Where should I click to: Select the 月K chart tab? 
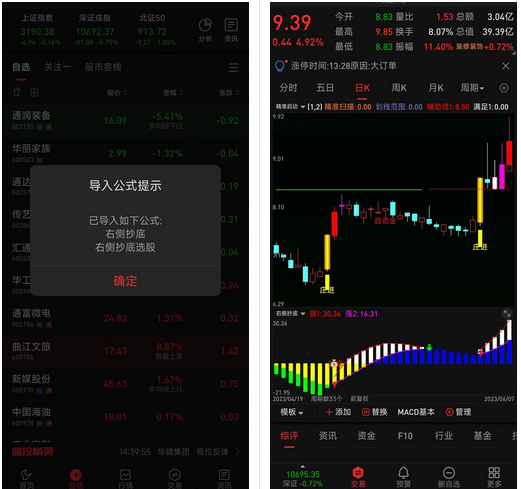click(x=436, y=88)
